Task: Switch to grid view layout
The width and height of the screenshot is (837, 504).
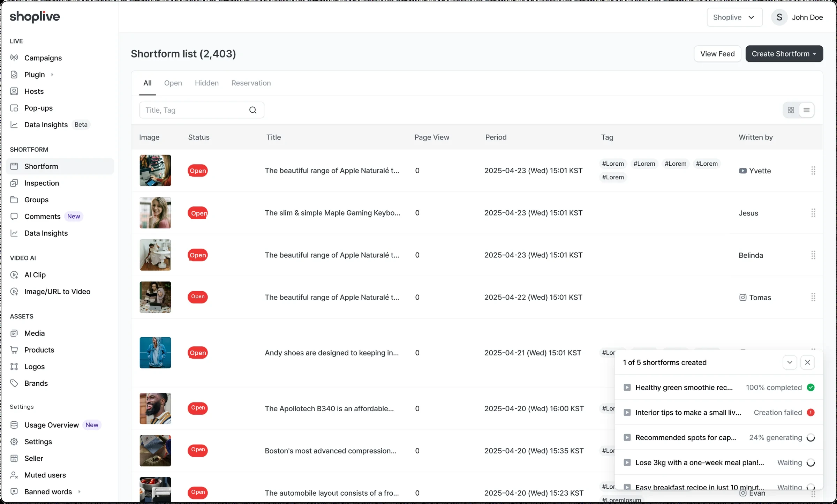Action: (791, 110)
